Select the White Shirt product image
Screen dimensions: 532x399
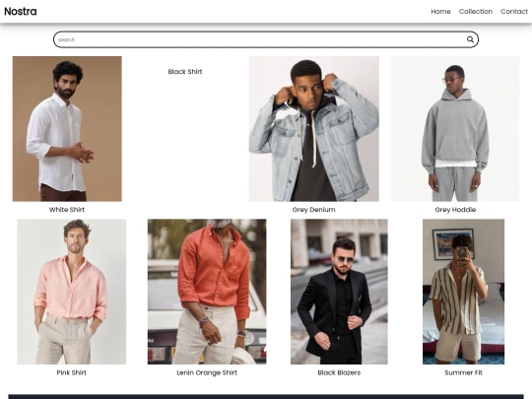tap(67, 129)
